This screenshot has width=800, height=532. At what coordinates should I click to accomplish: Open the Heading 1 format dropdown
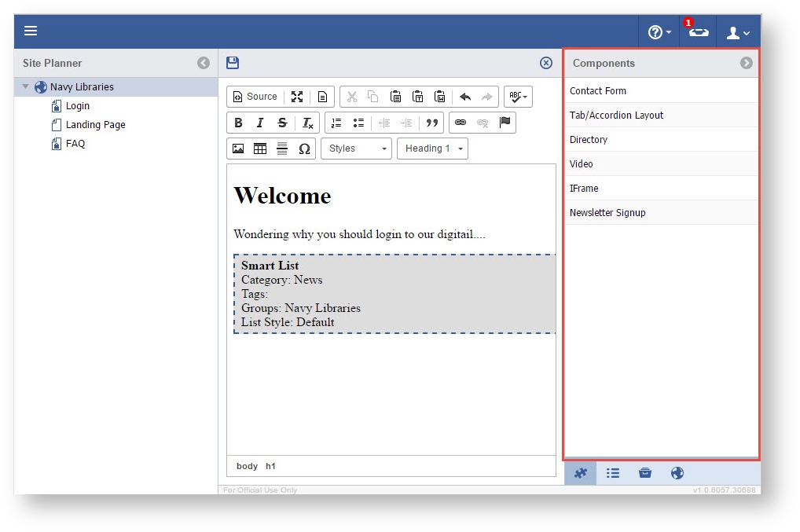(432, 149)
